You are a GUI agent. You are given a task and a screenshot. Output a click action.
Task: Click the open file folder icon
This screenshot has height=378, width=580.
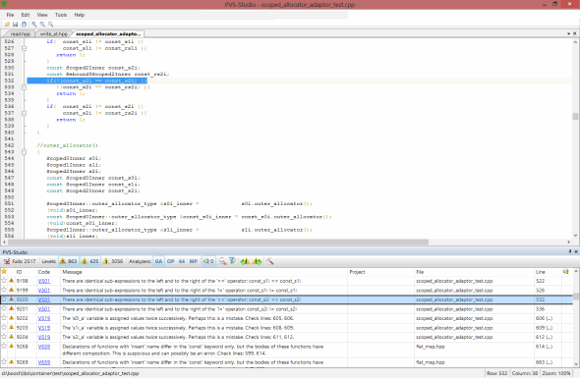coord(7,24)
